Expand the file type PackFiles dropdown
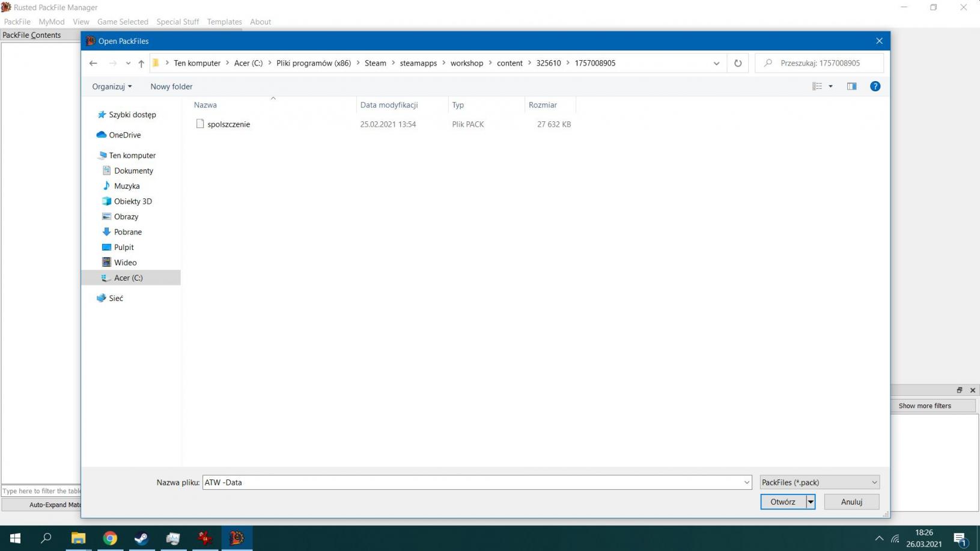 pyautogui.click(x=819, y=483)
